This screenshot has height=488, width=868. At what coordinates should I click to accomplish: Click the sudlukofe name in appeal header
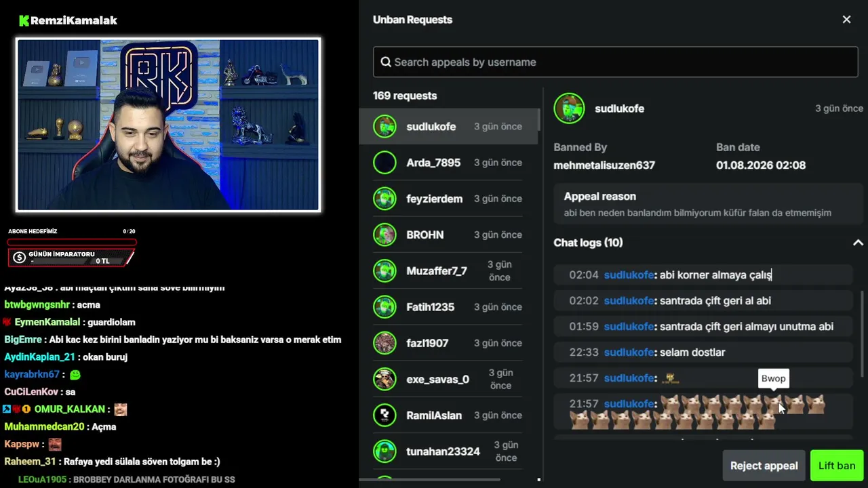click(619, 108)
